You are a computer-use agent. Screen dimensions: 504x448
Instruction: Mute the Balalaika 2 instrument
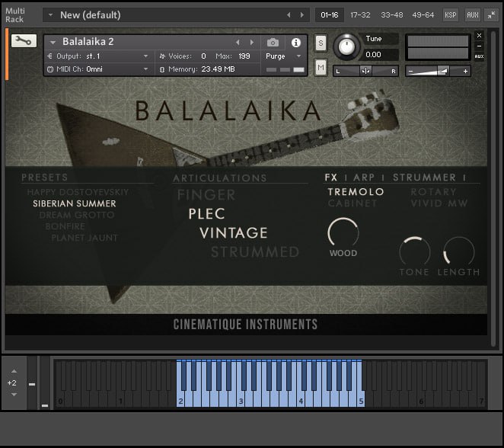[x=321, y=67]
